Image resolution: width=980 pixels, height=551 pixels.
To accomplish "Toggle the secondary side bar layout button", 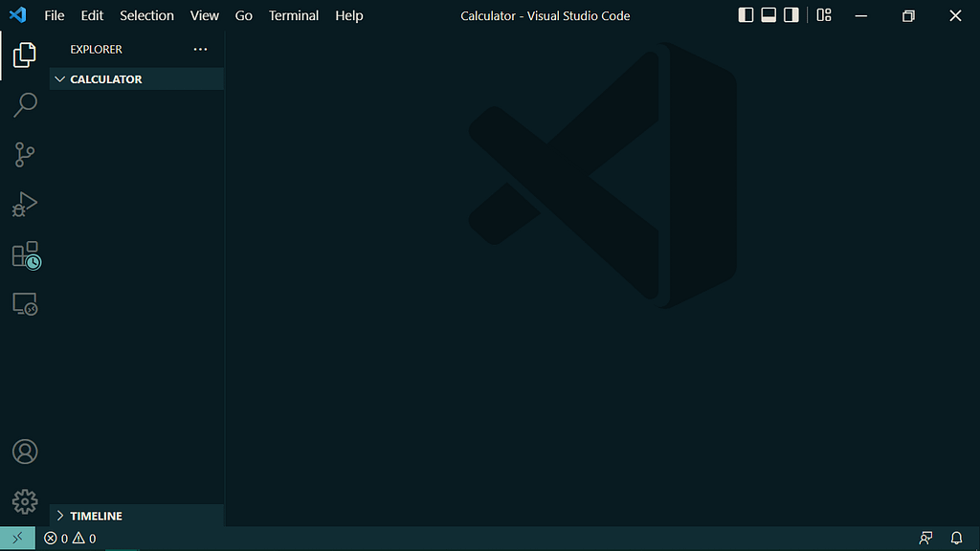I will (791, 15).
